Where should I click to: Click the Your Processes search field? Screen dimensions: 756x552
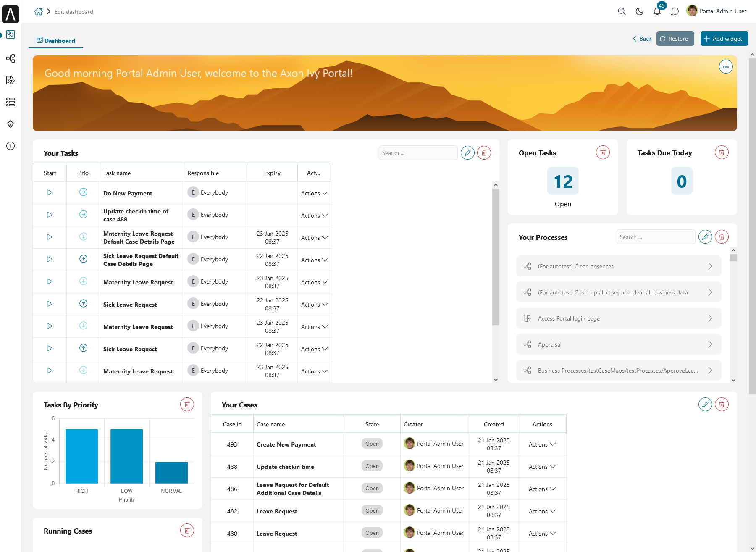656,237
